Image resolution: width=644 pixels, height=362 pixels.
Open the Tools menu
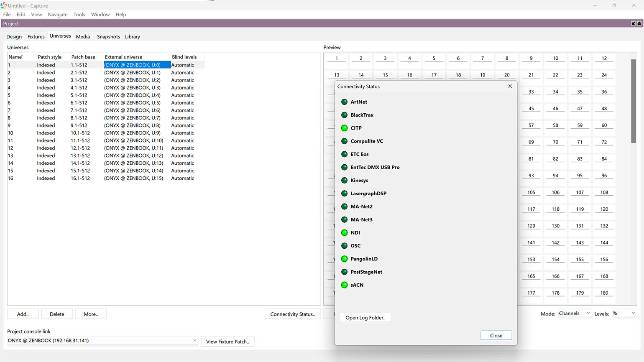(79, 15)
